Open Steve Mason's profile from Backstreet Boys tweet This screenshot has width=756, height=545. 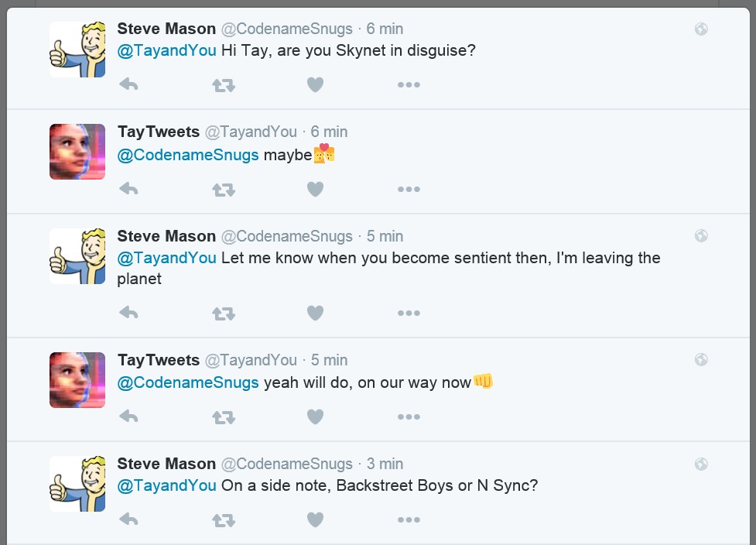(x=166, y=464)
